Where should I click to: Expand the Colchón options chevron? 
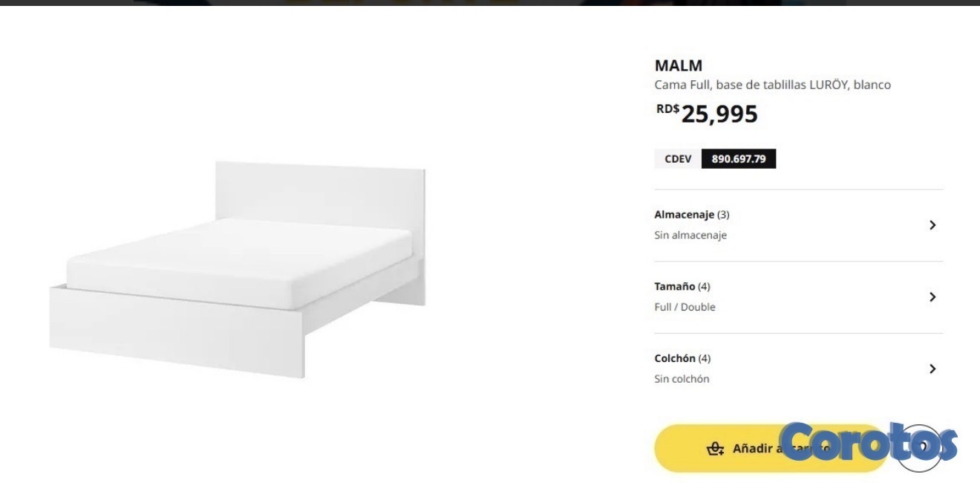point(932,369)
